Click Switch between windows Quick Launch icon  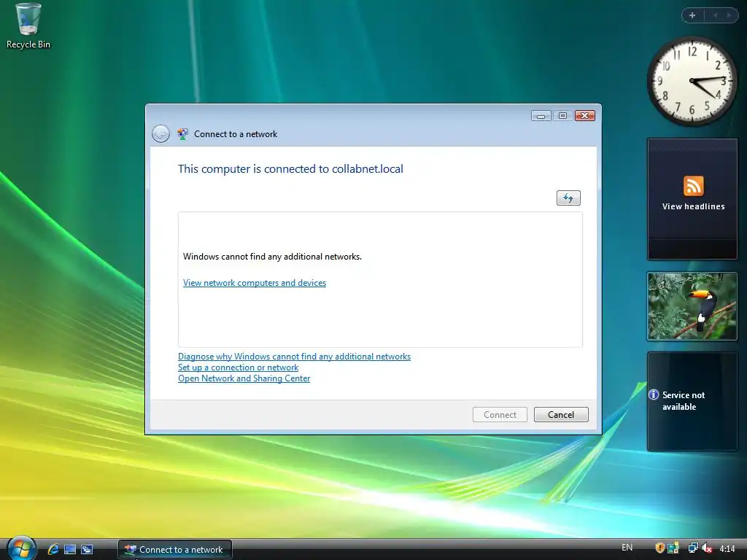87,549
